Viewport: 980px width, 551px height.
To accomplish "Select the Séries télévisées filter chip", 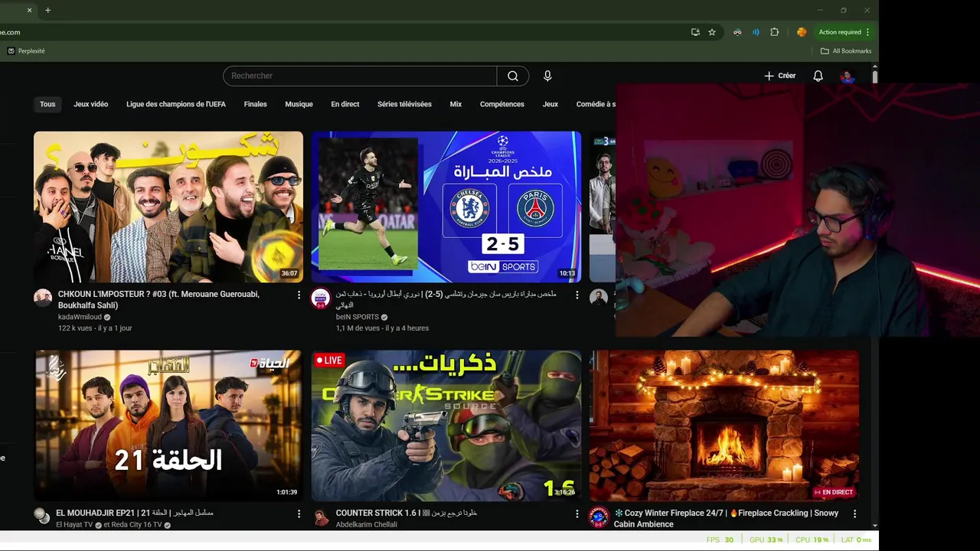I will [x=404, y=104].
